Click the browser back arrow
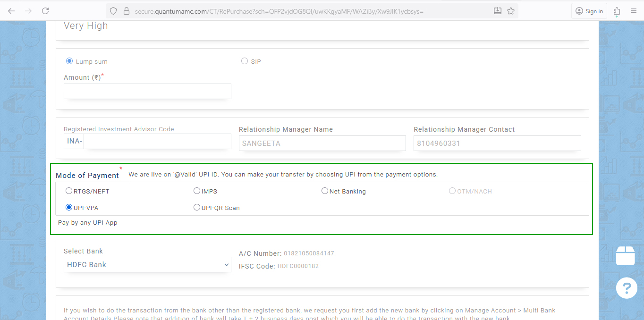 pyautogui.click(x=11, y=11)
